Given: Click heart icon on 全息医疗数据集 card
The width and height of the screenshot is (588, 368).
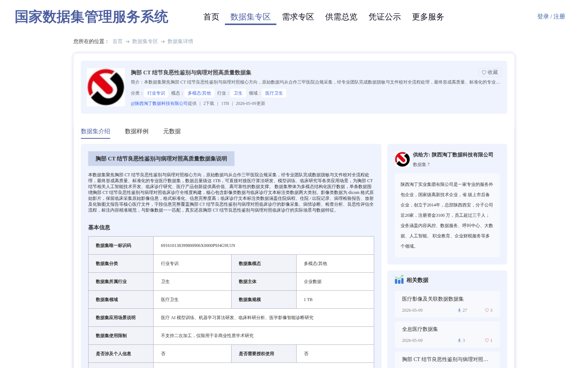Looking at the screenshot, I should (487, 340).
